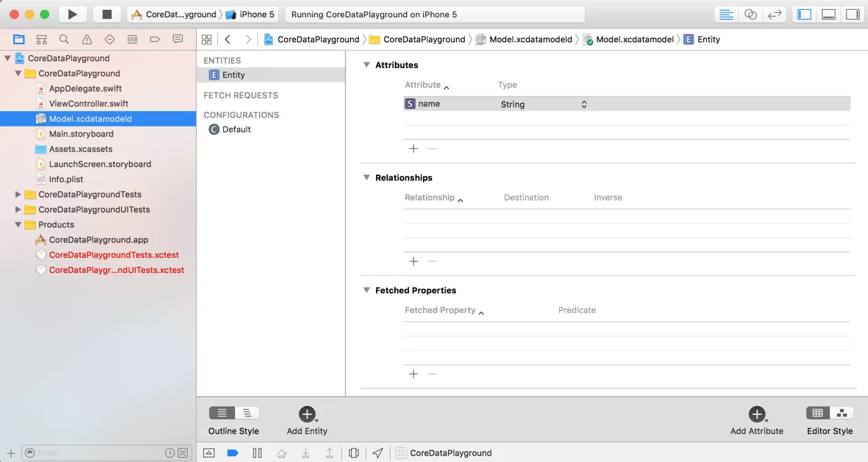This screenshot has height=462, width=868.
Task: Toggle the Utilities panel visibility
Action: 852,14
